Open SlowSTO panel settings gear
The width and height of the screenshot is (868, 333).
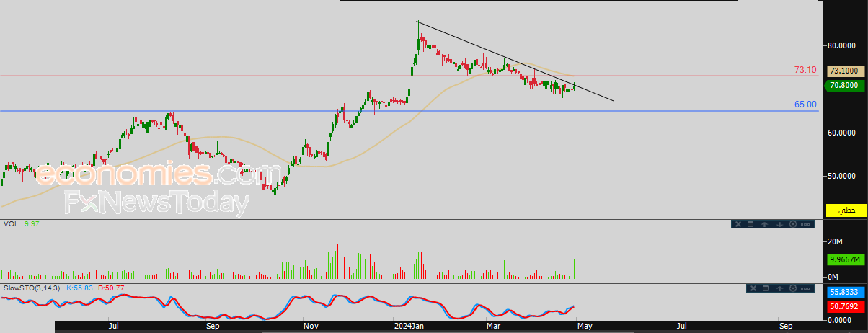pos(793,288)
